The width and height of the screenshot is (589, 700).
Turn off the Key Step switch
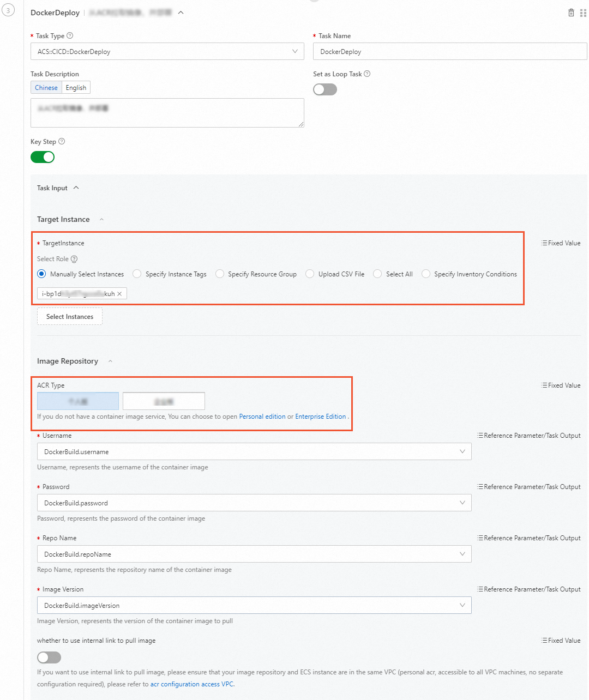pyautogui.click(x=43, y=157)
